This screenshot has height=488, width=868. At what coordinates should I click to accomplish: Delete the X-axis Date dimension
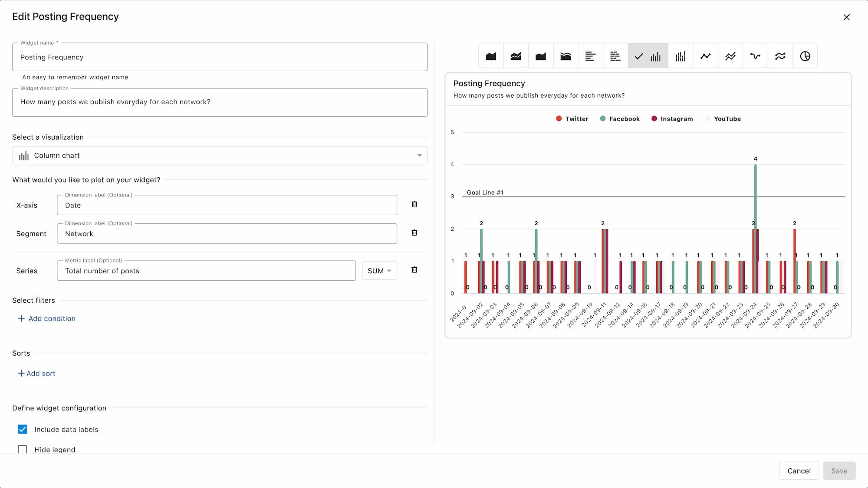414,204
